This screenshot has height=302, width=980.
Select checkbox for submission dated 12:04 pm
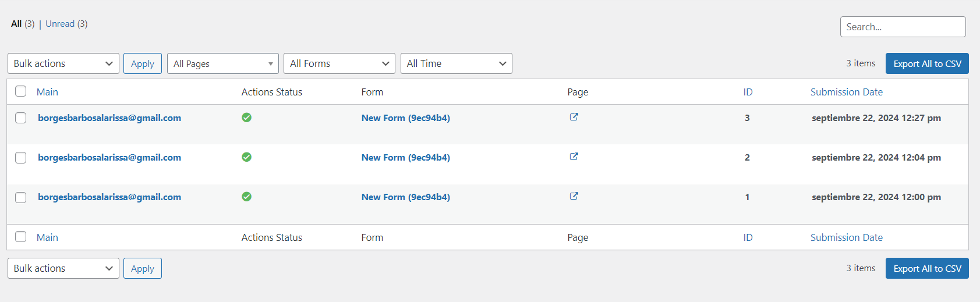tap(21, 158)
